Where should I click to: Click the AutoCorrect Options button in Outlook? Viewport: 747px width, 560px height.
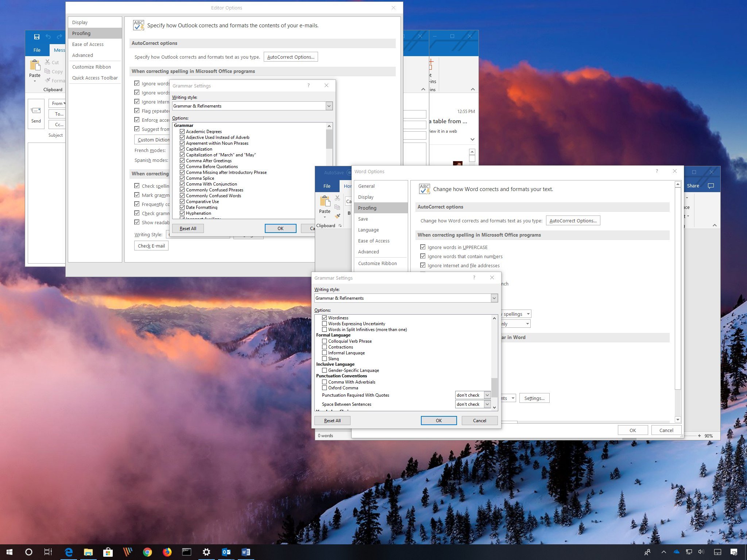click(x=291, y=57)
